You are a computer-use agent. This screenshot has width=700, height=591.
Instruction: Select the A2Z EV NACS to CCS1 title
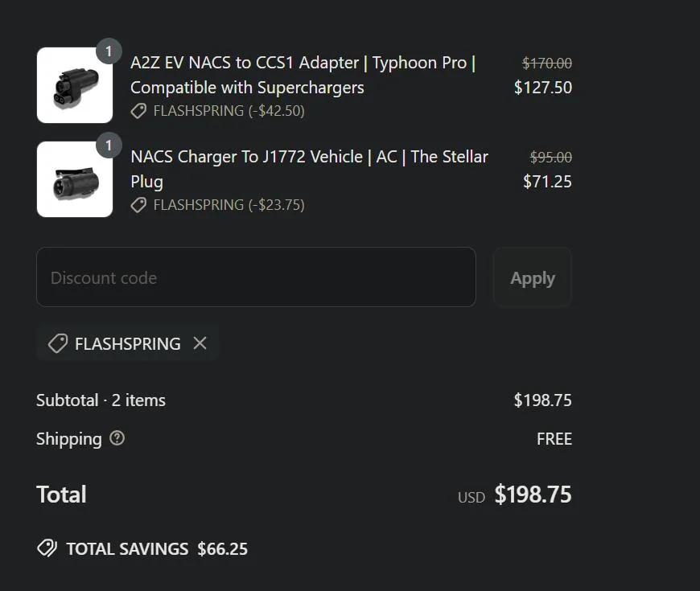(303, 75)
